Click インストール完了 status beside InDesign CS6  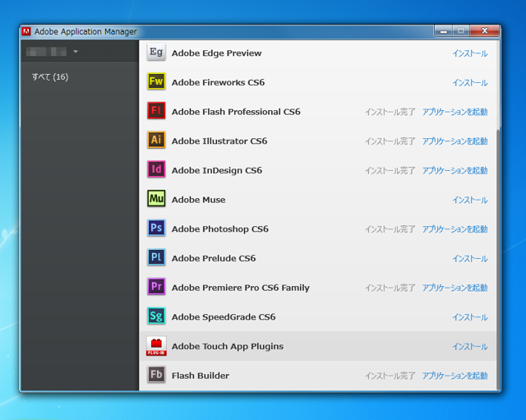(x=390, y=170)
